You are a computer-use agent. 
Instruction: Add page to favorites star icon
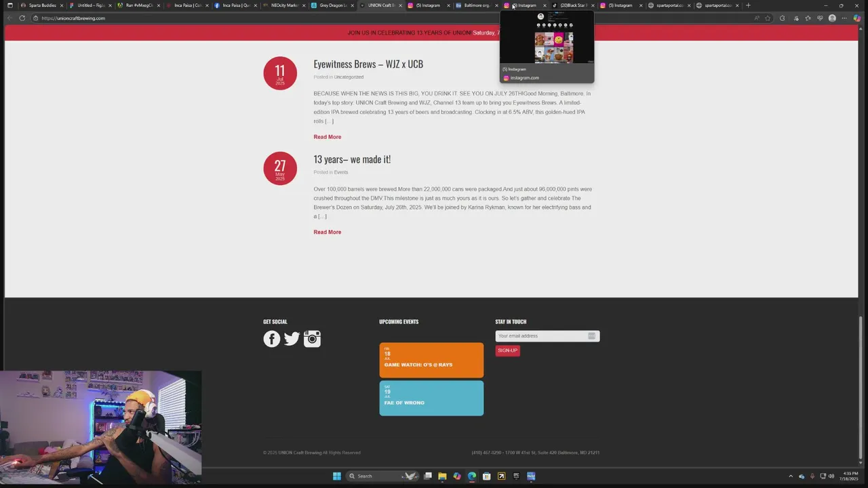tap(768, 18)
